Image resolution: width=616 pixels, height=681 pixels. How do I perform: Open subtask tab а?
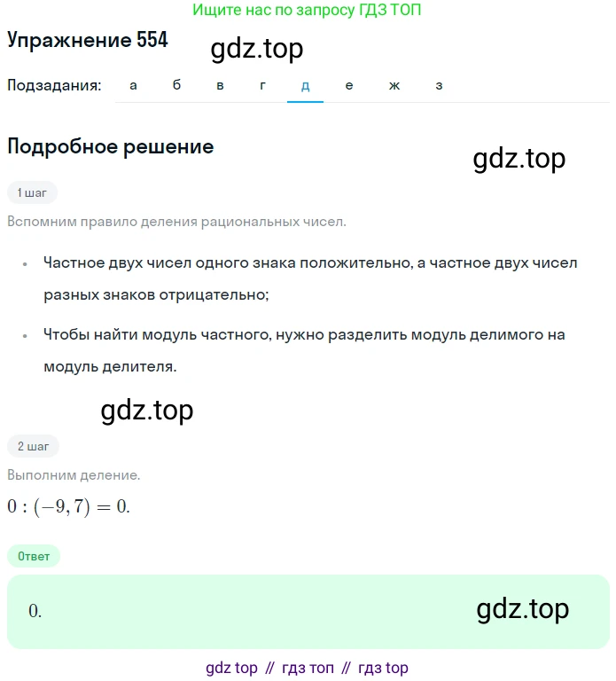pos(133,85)
